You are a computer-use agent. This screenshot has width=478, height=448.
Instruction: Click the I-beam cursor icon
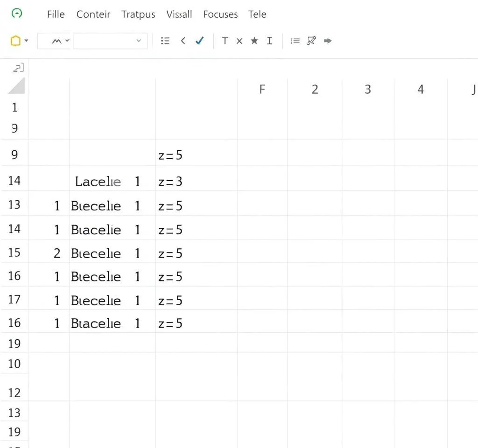pos(269,41)
